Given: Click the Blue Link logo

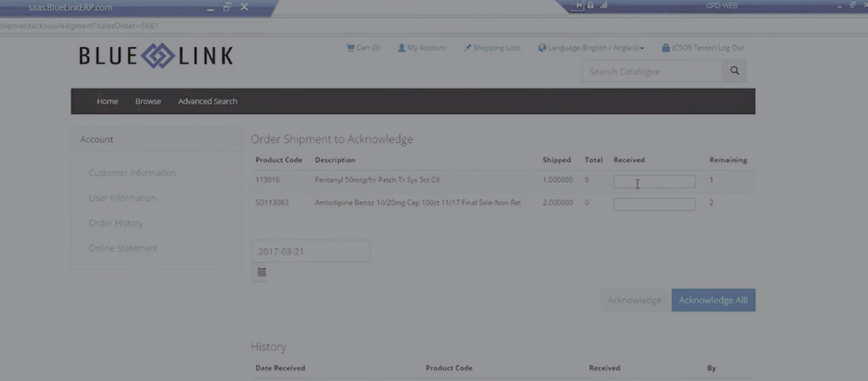Looking at the screenshot, I should point(156,56).
